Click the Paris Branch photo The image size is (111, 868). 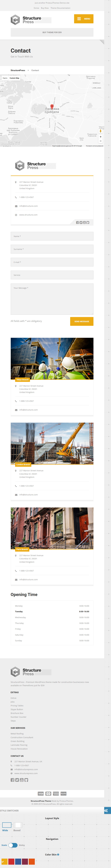(52, 528)
